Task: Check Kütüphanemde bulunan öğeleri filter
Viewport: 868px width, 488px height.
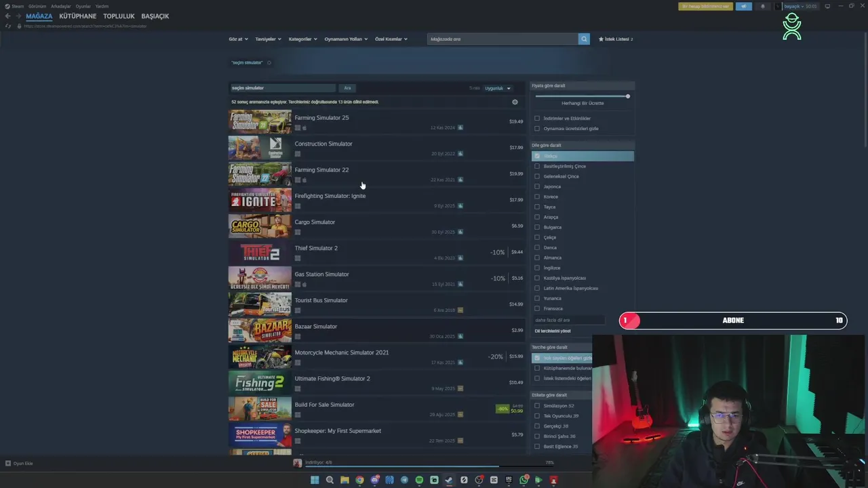Action: [x=537, y=368]
